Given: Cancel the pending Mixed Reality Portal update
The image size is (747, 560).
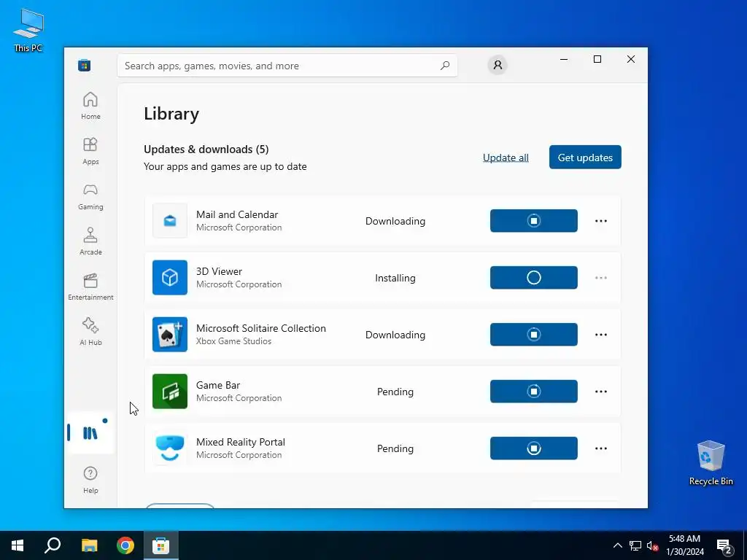Looking at the screenshot, I should coord(533,448).
